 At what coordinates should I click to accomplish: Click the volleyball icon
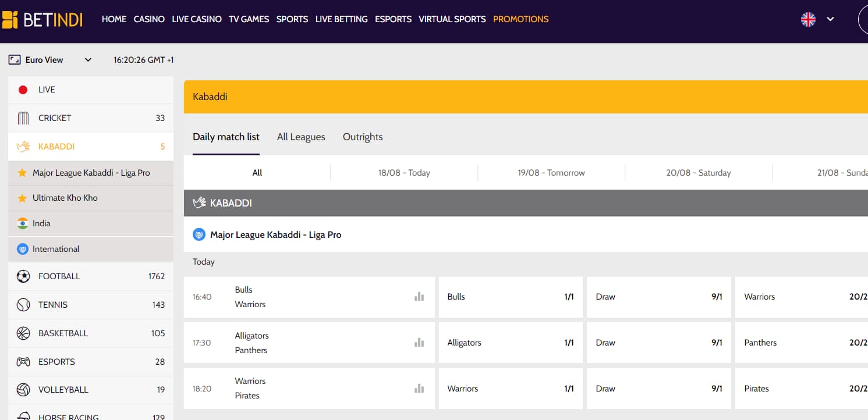tap(23, 390)
